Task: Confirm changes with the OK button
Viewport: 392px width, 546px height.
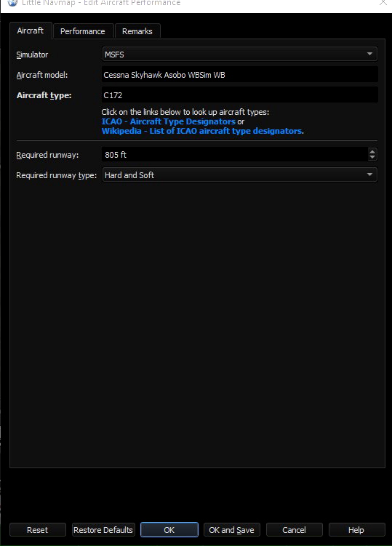Action: tap(169, 529)
